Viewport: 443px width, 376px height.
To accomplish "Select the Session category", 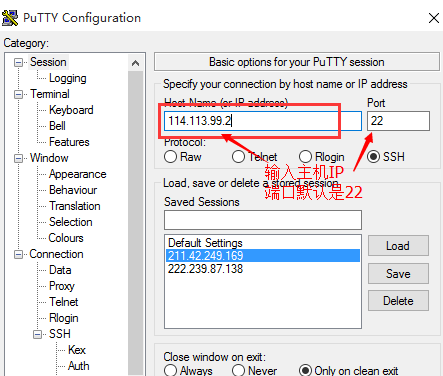I will tap(48, 62).
